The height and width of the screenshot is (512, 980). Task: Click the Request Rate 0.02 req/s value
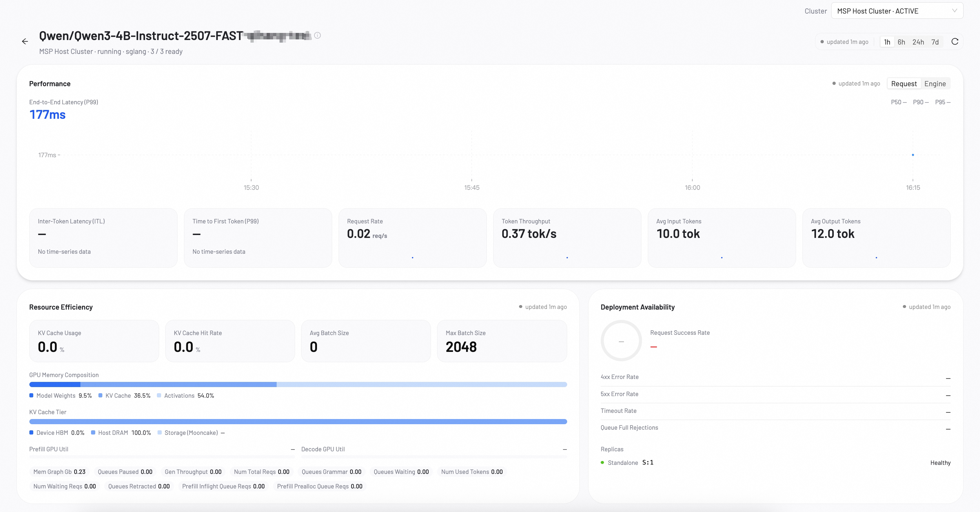[x=367, y=233]
